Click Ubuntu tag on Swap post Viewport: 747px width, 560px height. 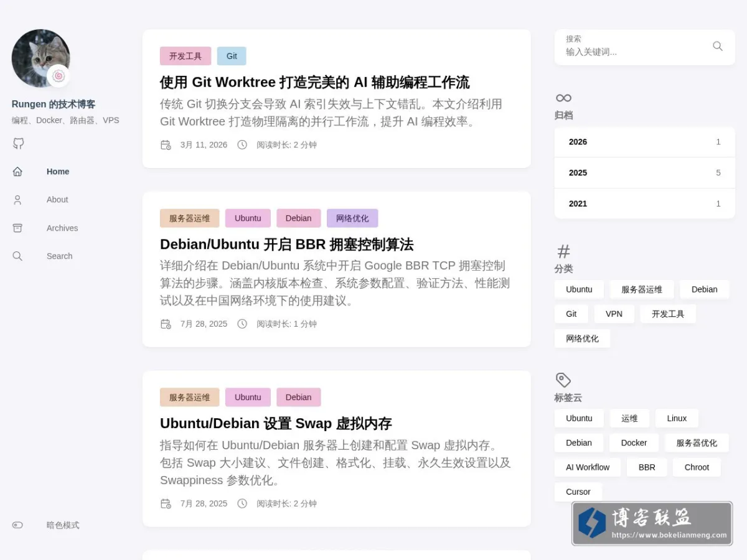click(x=248, y=398)
